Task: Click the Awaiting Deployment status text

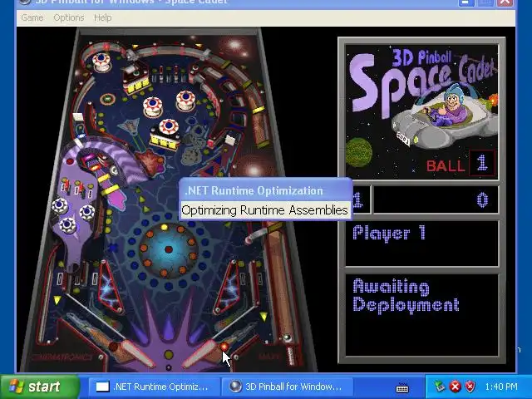Action: point(406,296)
